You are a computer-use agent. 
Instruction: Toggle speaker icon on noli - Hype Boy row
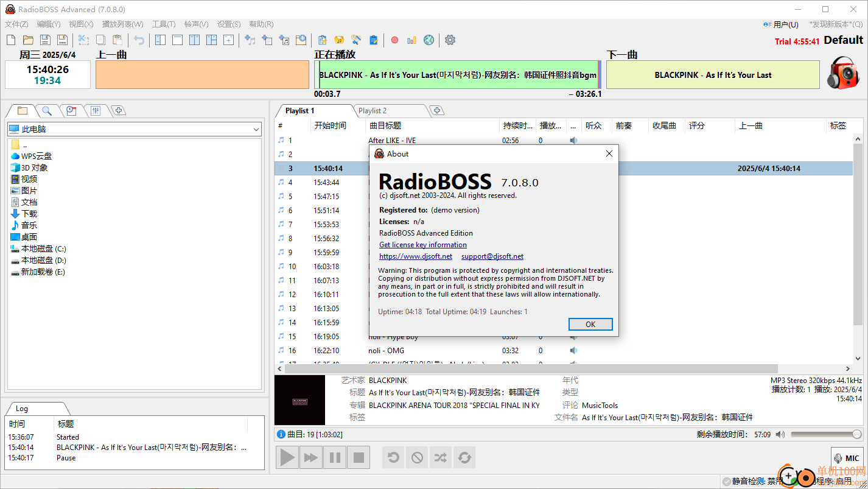[x=573, y=336]
